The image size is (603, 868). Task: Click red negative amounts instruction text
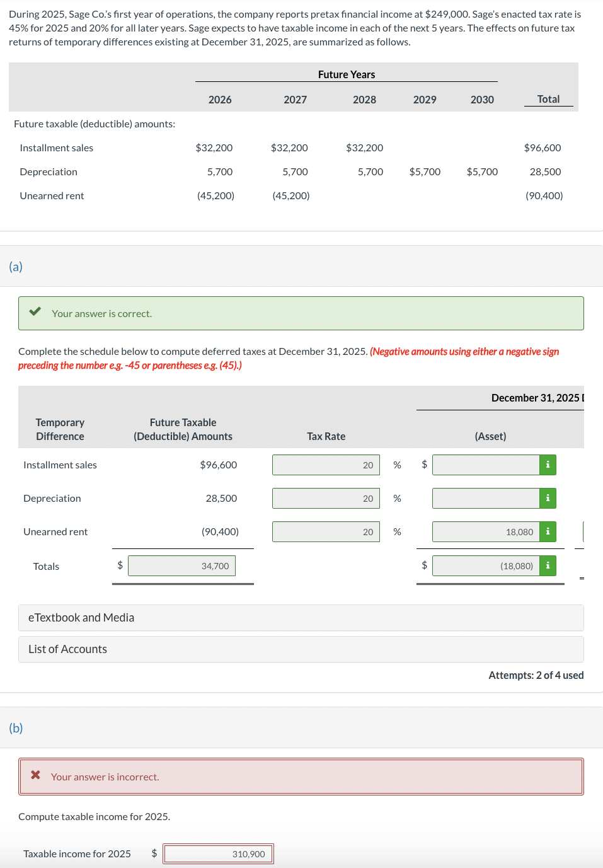click(289, 359)
